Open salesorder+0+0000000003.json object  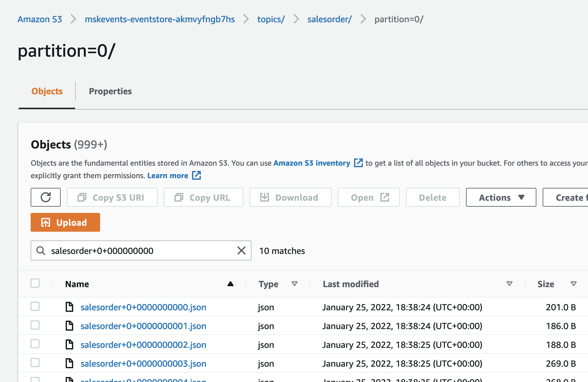point(143,364)
